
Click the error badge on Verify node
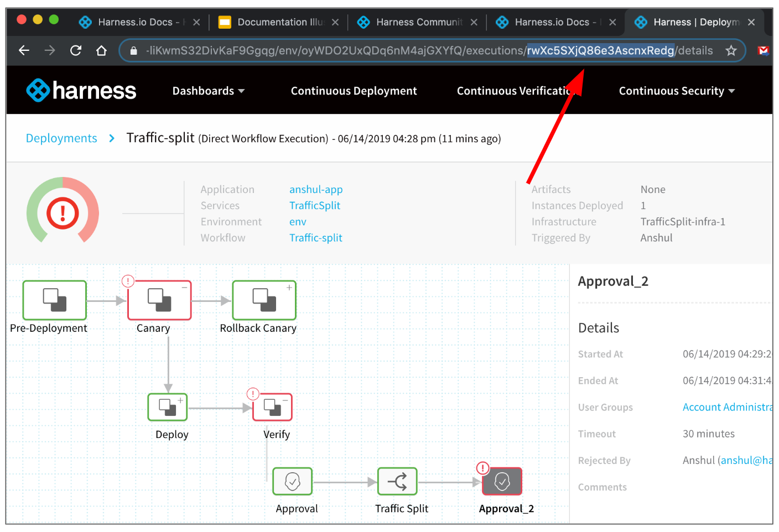click(x=253, y=394)
